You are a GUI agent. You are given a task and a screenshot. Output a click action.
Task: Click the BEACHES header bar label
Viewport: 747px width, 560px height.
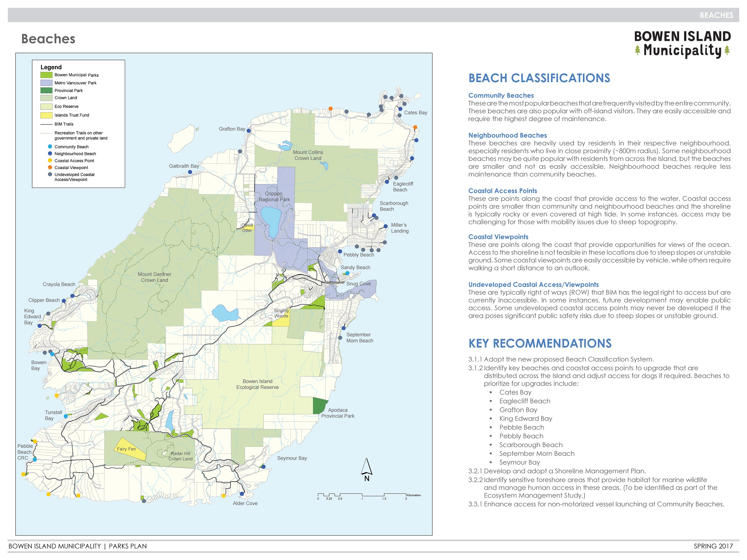[x=716, y=15]
